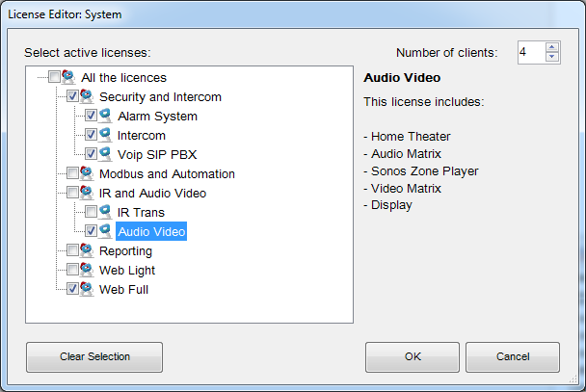The height and width of the screenshot is (392, 586).
Task: Click the icon beside All the licences
Action: tap(68, 77)
